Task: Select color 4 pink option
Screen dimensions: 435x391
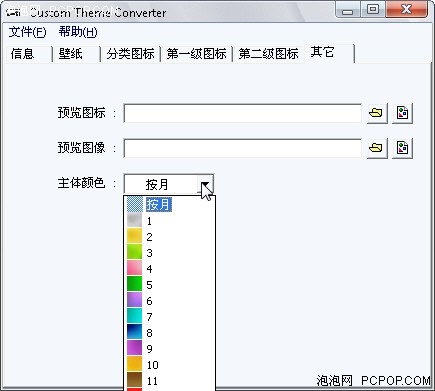Action: [170, 269]
